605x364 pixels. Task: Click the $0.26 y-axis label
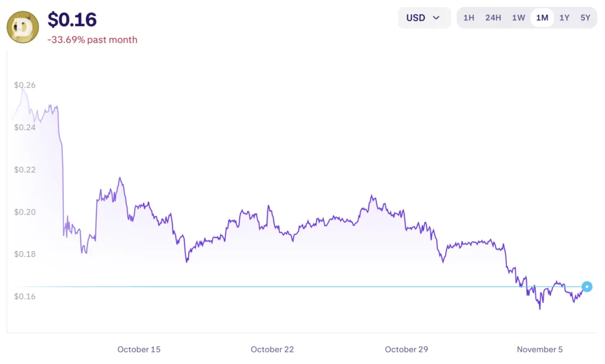[x=25, y=85]
